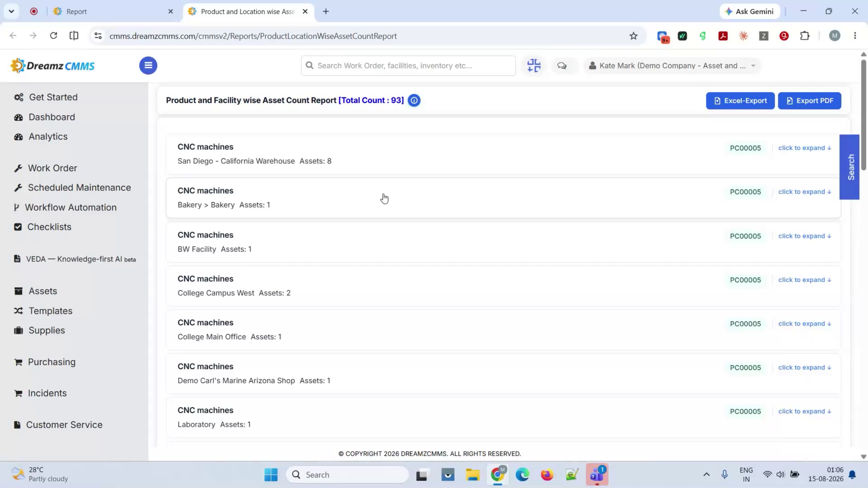This screenshot has height=488, width=868.
Task: Open Customer Service in sidebar
Action: (58, 425)
